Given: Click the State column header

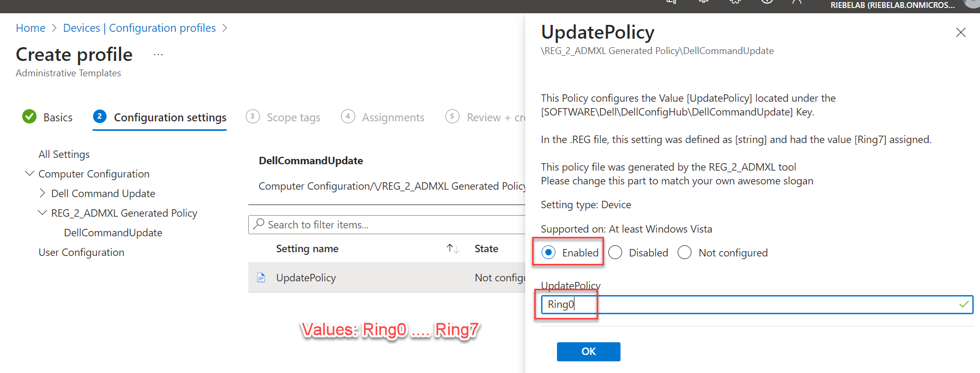Looking at the screenshot, I should pos(486,248).
